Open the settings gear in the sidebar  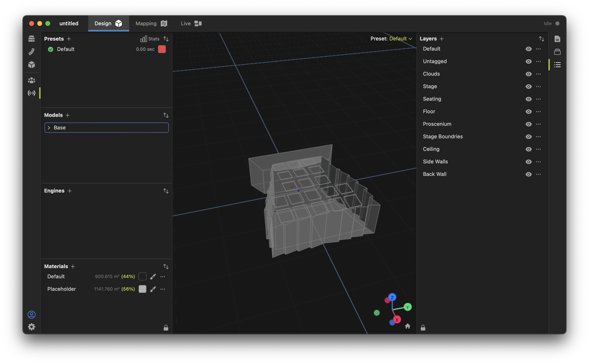coord(32,327)
